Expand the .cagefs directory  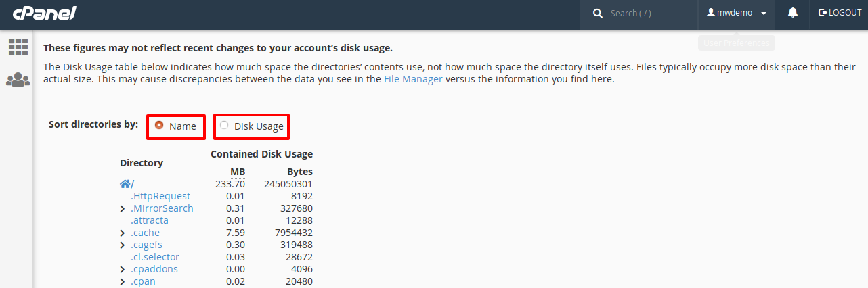click(x=122, y=245)
